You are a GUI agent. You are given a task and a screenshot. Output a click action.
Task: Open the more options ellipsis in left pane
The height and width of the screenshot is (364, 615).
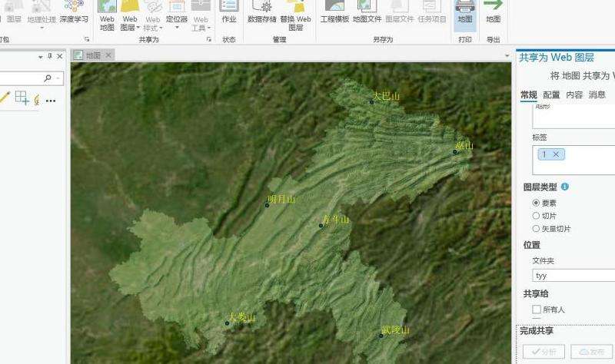[51, 101]
